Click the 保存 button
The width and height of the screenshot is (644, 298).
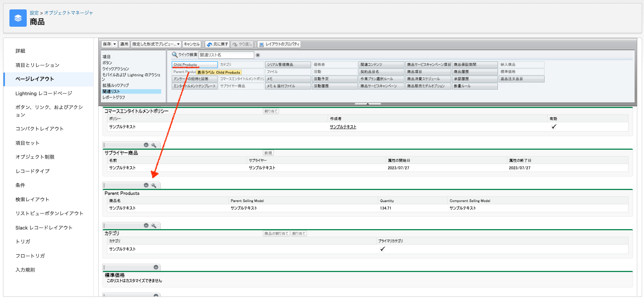click(107, 44)
